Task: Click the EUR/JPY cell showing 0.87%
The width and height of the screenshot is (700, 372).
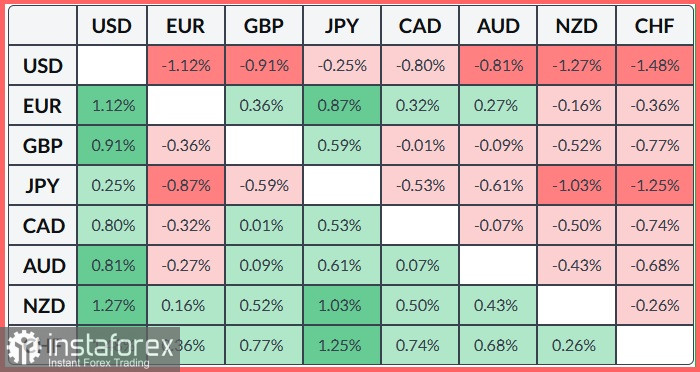Action: tap(342, 106)
